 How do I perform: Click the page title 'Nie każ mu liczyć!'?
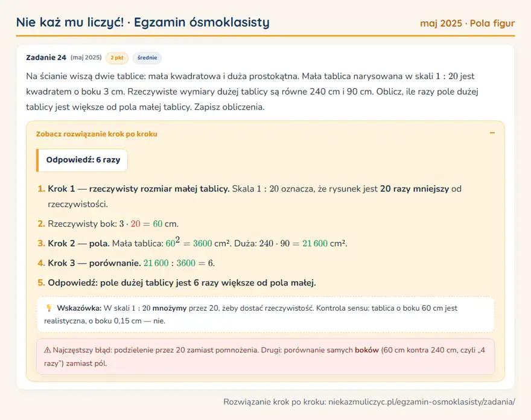(70, 22)
